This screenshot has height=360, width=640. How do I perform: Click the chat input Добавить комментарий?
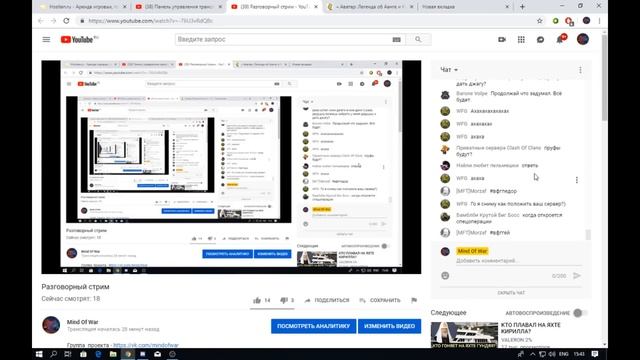tap(518, 261)
